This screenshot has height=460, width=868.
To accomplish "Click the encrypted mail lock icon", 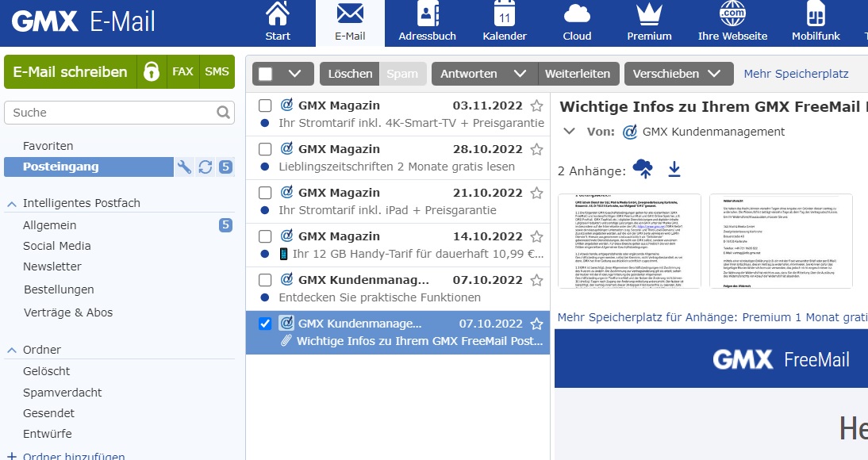I will [152, 72].
